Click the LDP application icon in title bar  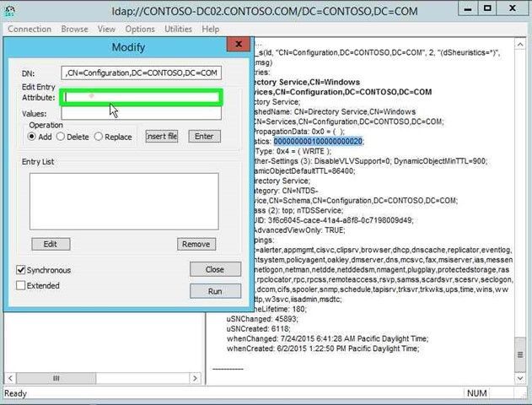coord(9,11)
